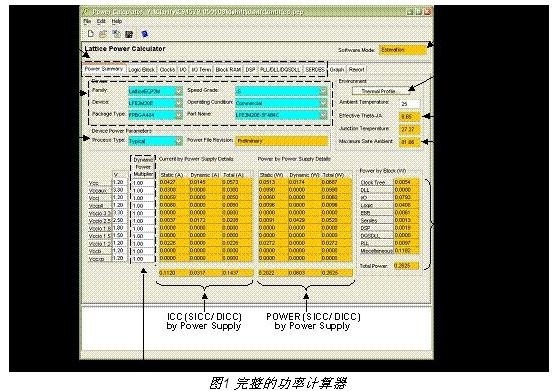Screen dimensions: 556x391
Task: Click the New file toolbar icon
Action: coord(90,34)
